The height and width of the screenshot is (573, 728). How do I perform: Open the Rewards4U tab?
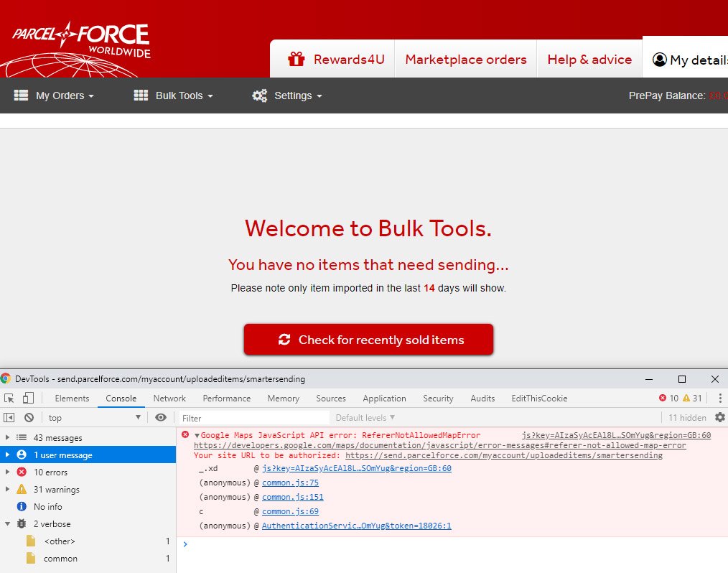pos(332,60)
